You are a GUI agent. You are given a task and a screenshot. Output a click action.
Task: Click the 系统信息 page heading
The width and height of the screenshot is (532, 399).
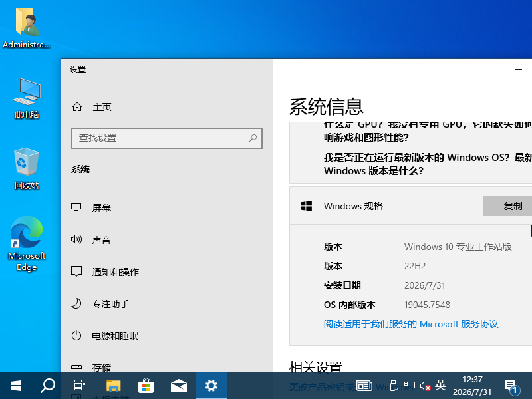pyautogui.click(x=326, y=106)
